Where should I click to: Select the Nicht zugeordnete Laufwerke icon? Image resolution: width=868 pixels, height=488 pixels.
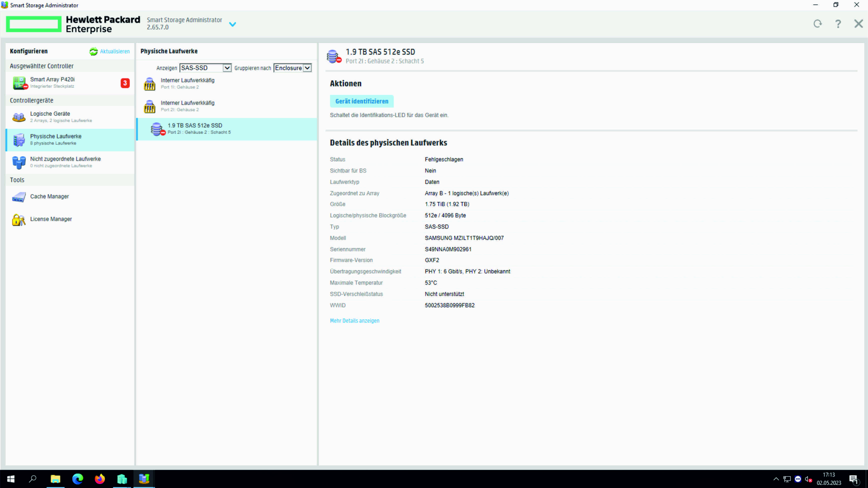point(19,162)
